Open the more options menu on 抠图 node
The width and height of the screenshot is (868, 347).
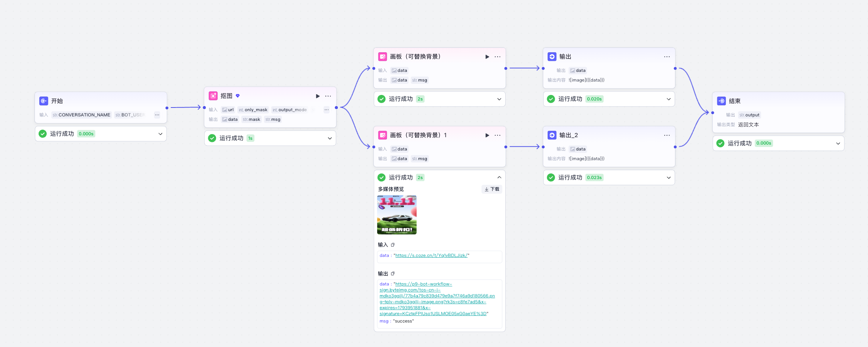coord(328,96)
